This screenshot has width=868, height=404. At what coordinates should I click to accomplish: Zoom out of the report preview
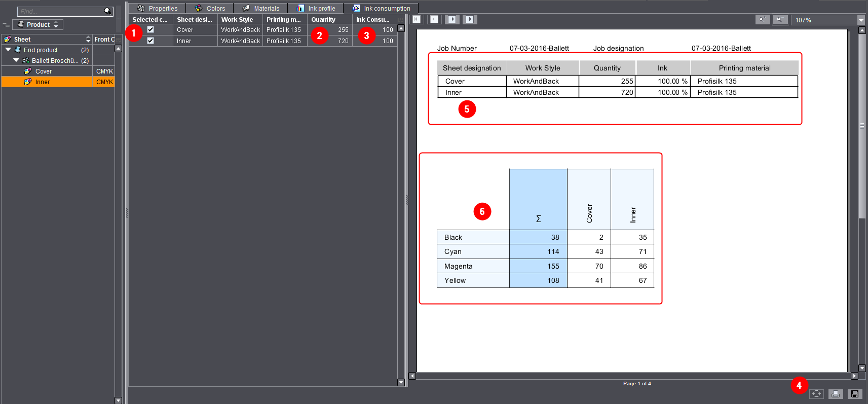pyautogui.click(x=780, y=20)
